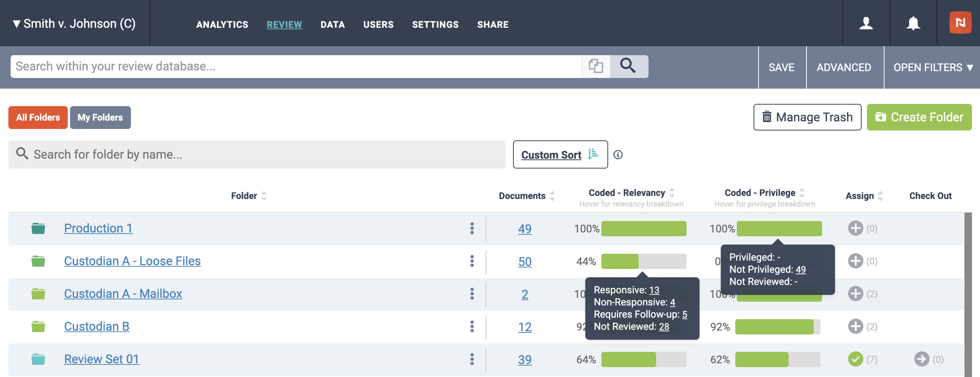The image size is (980, 377).
Task: Click the check out arrow for Review Set 01
Action: click(922, 359)
